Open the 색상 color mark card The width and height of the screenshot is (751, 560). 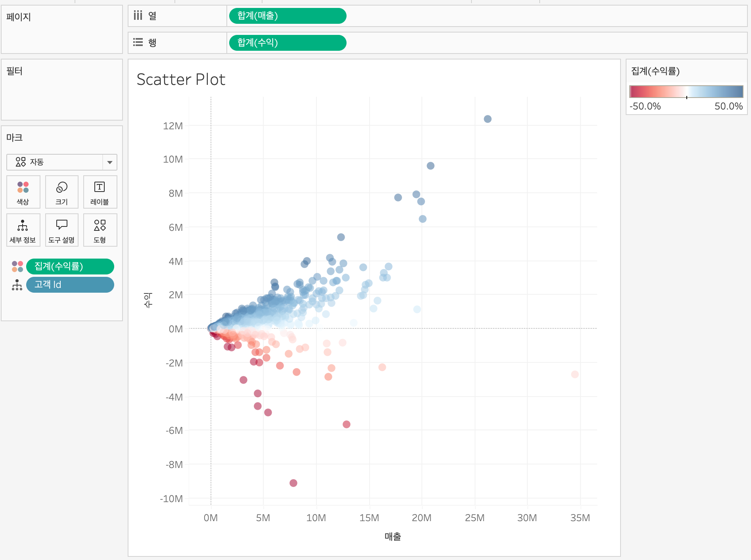point(23,192)
